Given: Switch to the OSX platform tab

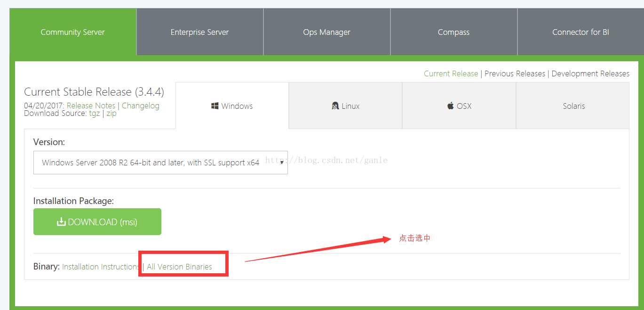Looking at the screenshot, I should point(459,106).
